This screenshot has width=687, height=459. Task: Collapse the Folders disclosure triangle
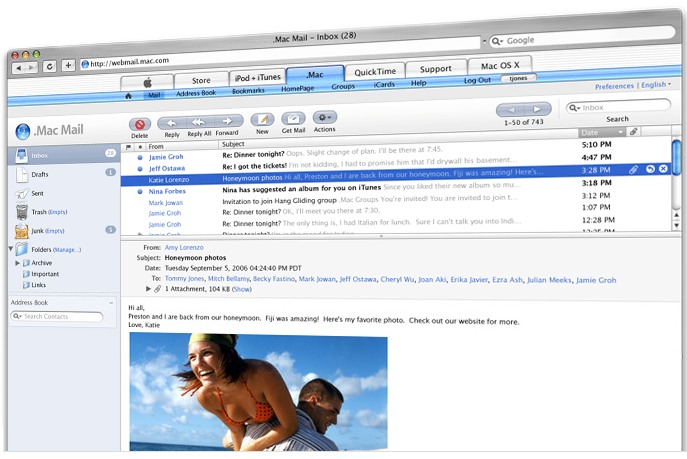coord(11,249)
